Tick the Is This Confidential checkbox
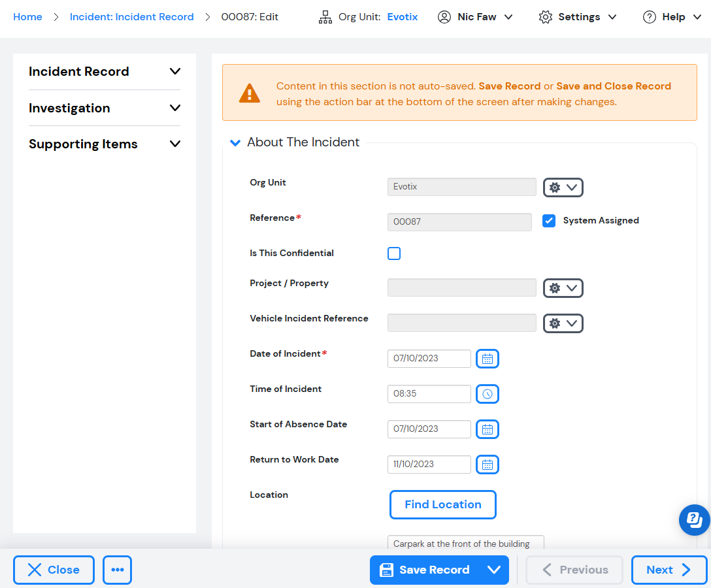This screenshot has width=711, height=588. [x=394, y=253]
